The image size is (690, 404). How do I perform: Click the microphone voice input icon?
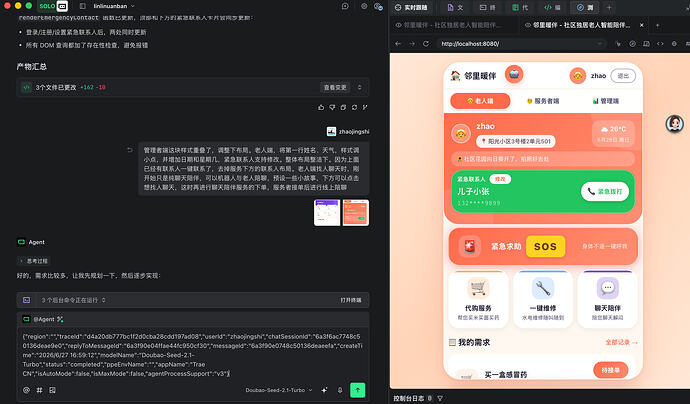click(x=340, y=390)
